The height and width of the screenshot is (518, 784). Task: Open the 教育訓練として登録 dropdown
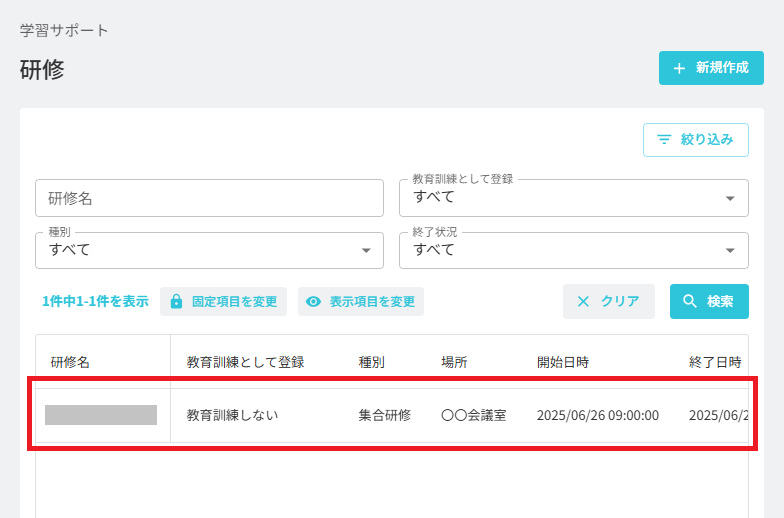tap(574, 198)
